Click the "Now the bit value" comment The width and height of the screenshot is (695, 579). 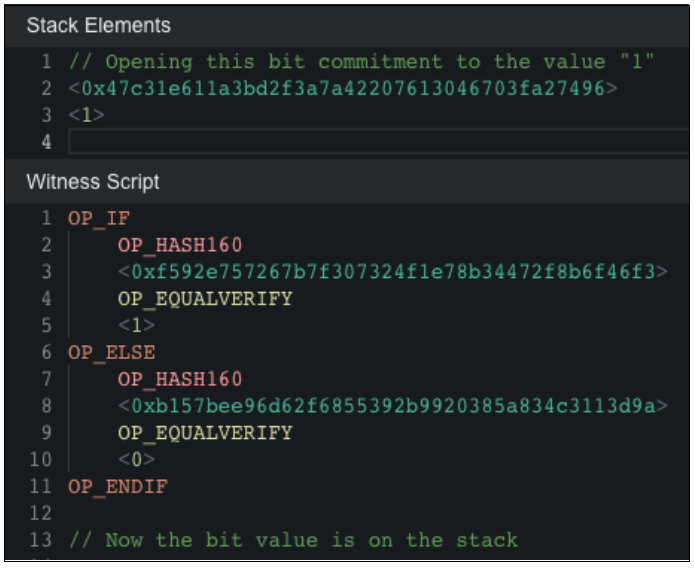pos(293,541)
